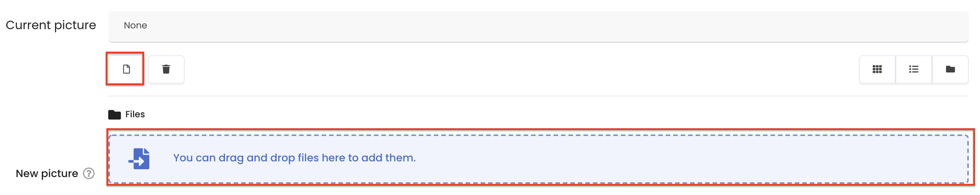Switch file display to folder tree view
Screen dimensions: 980x195
(x=950, y=69)
